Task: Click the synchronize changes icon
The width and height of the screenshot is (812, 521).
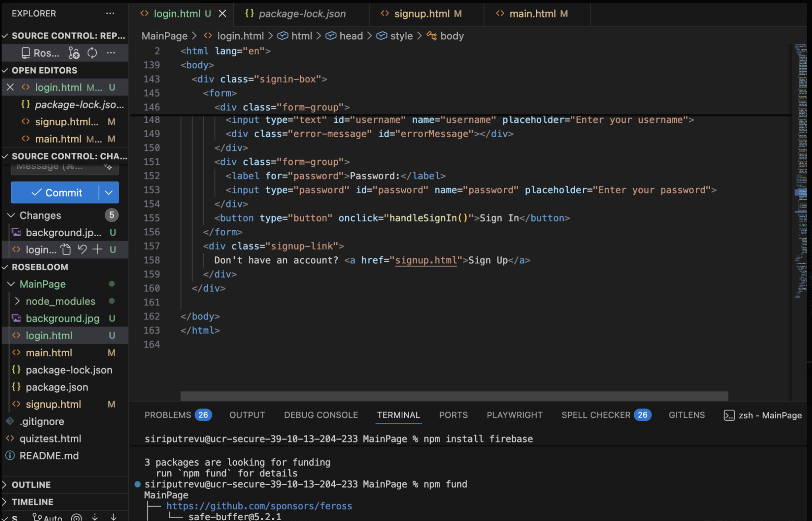Action: 92,53
